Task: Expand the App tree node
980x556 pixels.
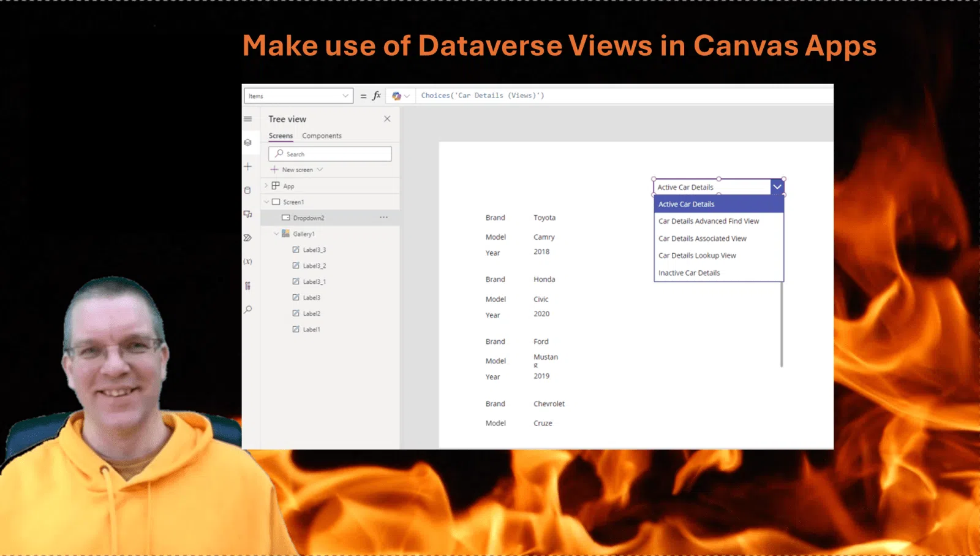Action: [x=266, y=186]
